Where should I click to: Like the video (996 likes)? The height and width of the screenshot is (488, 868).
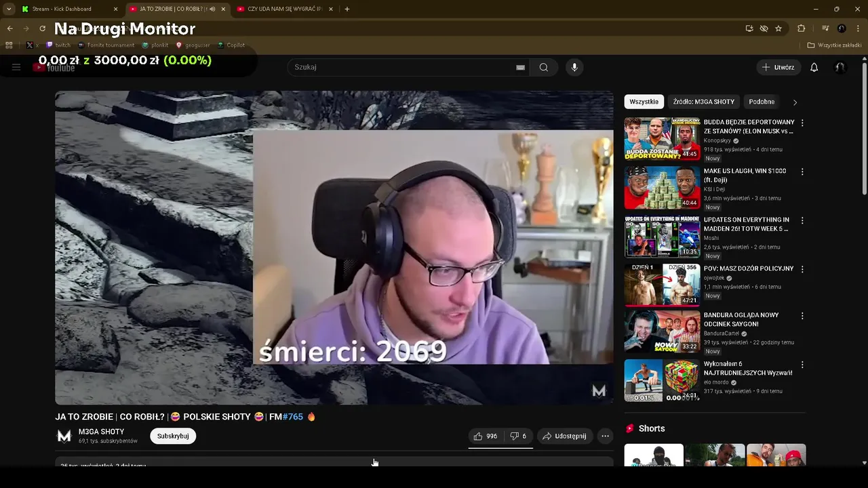pos(486,436)
